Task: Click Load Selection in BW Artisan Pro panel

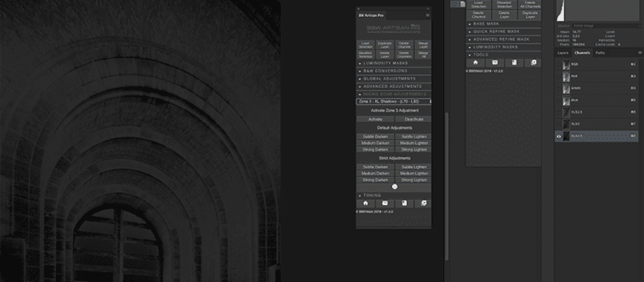Action: point(365,45)
